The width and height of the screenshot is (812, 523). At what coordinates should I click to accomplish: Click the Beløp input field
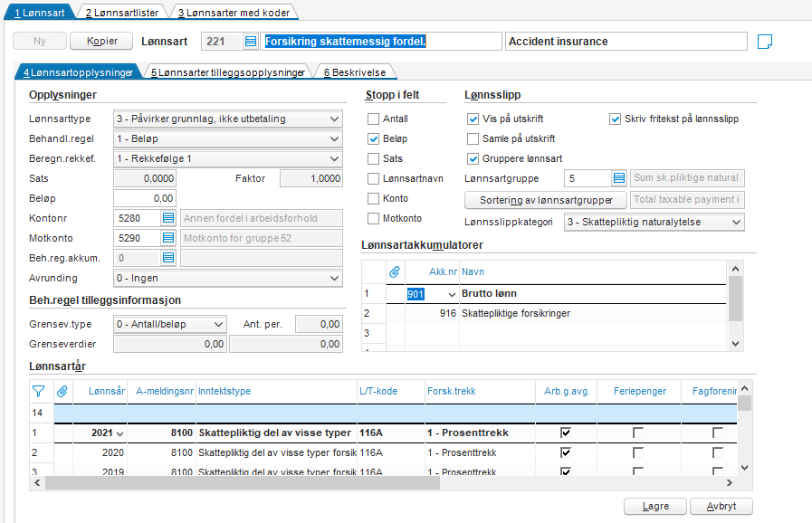pyautogui.click(x=144, y=198)
